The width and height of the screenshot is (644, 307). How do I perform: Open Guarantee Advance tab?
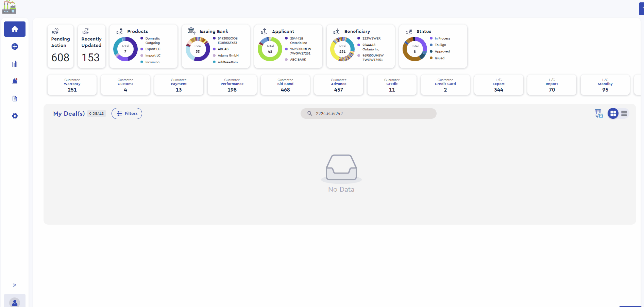[339, 85]
